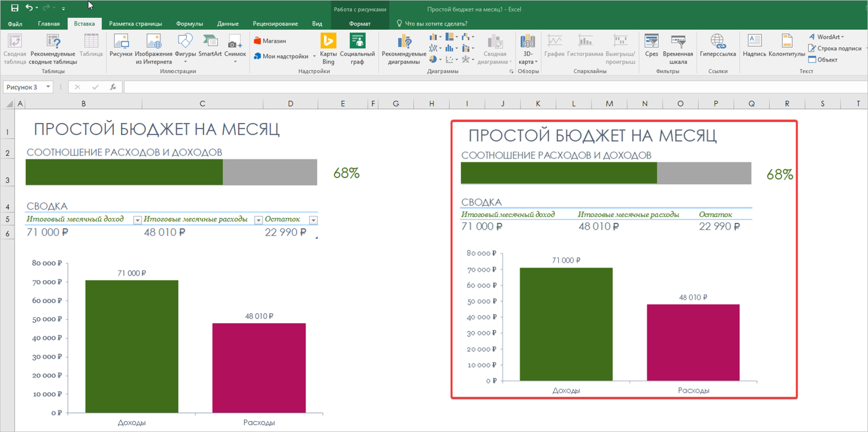Insert a Hyperlink (Гиперссылка)

click(717, 46)
